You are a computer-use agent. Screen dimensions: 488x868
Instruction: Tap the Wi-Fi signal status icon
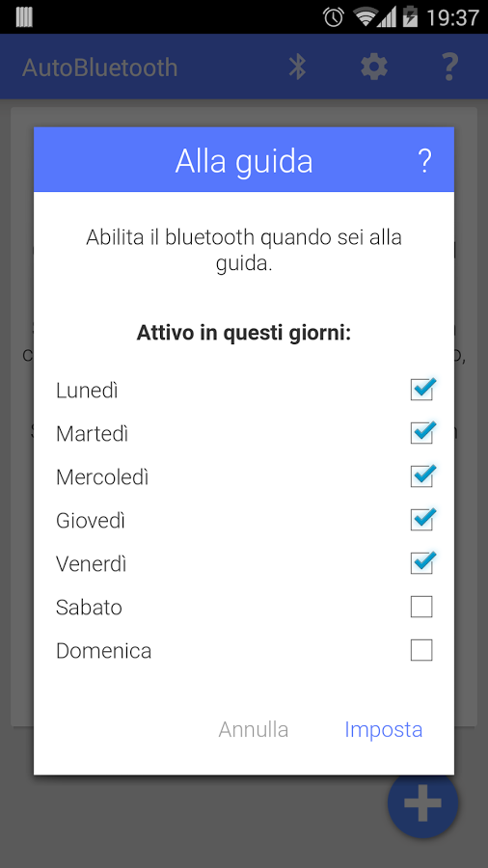[366, 17]
